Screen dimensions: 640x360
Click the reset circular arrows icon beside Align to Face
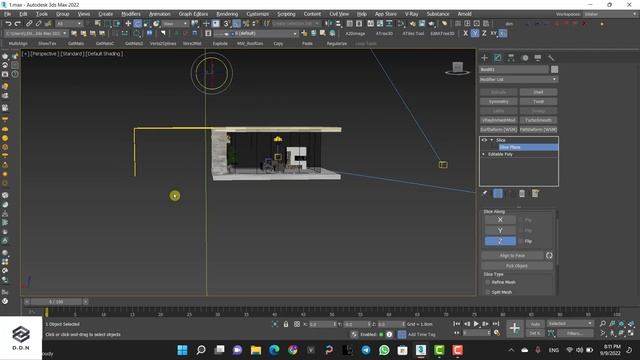[x=549, y=256]
